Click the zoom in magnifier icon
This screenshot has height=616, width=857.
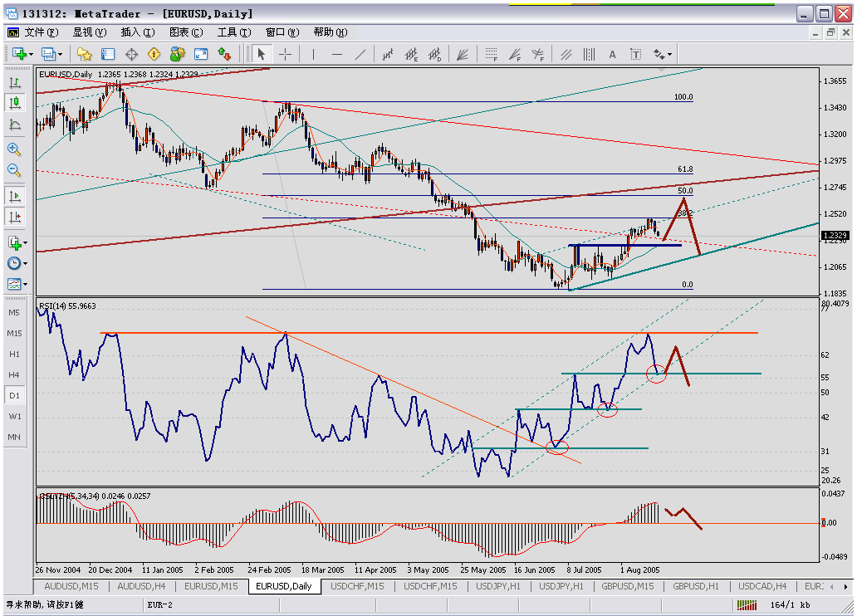[14, 149]
